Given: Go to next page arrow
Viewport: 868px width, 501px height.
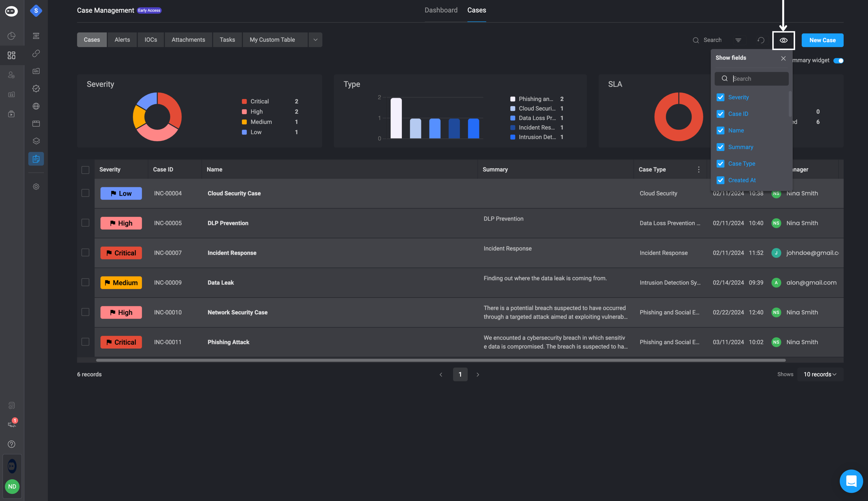Looking at the screenshot, I should pos(478,374).
